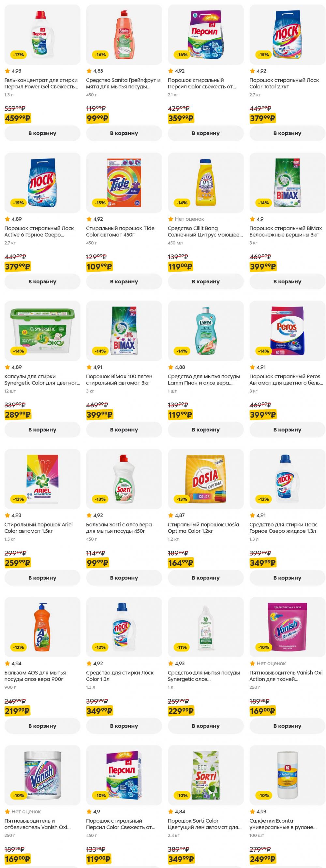Open Synergetic Color capsules product photo

click(42, 331)
